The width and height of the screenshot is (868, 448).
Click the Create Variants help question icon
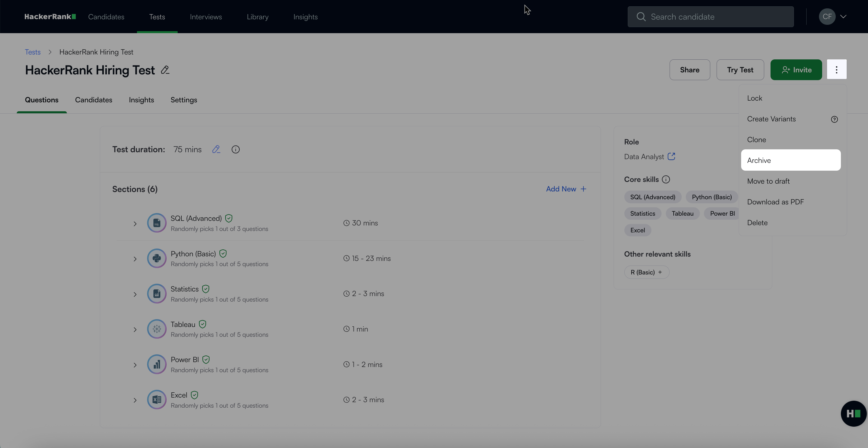pyautogui.click(x=834, y=119)
